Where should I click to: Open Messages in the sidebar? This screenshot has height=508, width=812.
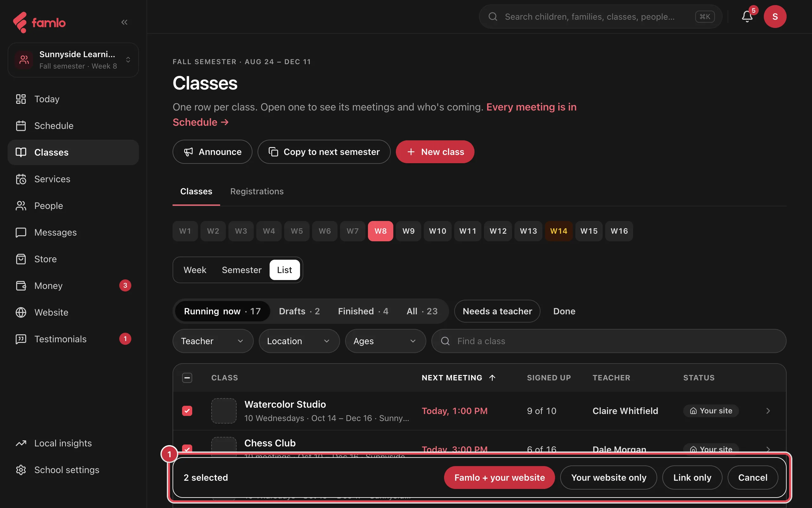(x=73, y=232)
